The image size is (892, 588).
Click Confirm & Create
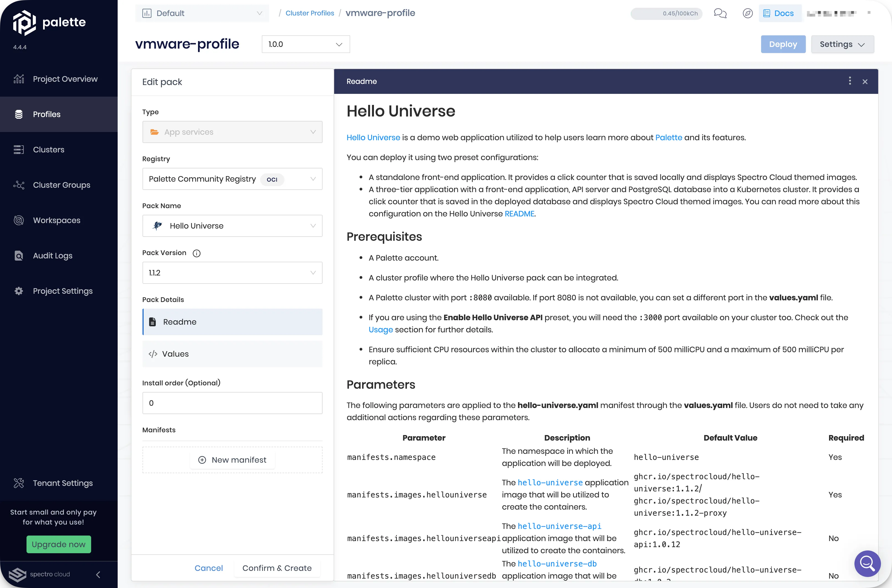pos(277,568)
